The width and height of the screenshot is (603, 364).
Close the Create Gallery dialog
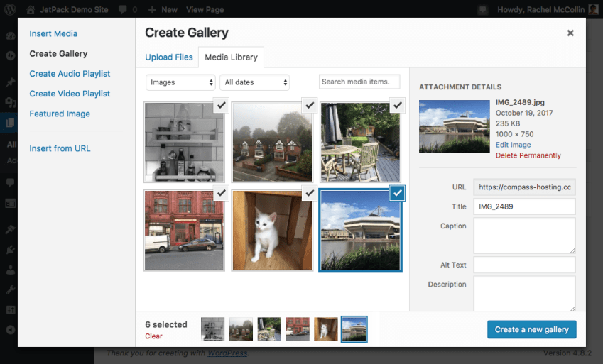(x=570, y=33)
